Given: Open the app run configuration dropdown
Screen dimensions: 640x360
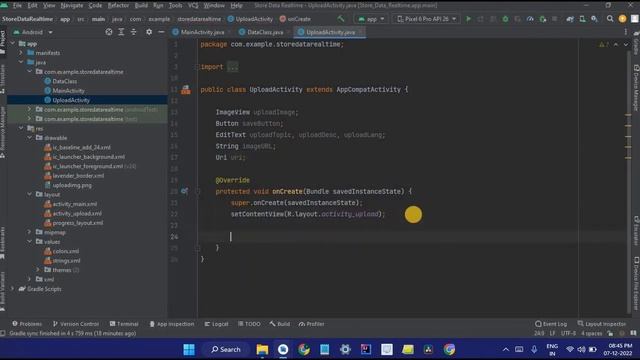Looking at the screenshot, I should tap(371, 19).
